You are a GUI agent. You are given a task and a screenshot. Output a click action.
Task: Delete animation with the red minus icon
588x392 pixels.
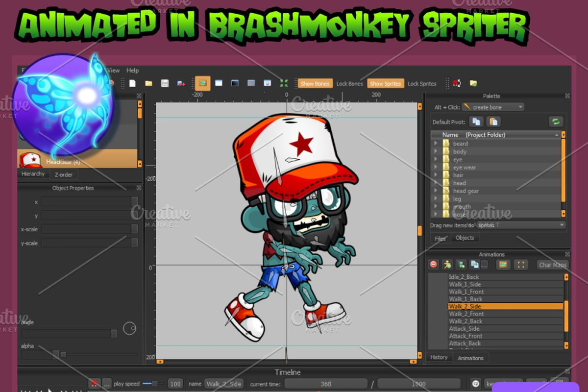[434, 265]
